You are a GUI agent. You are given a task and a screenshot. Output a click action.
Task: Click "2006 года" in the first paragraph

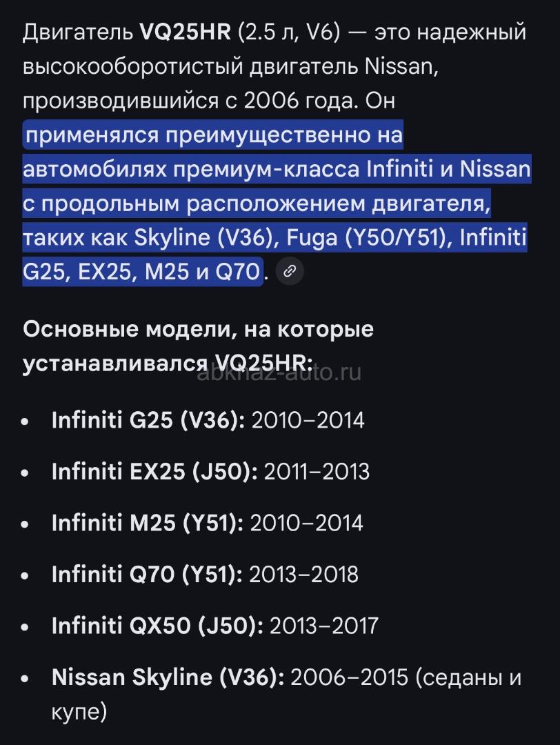[301, 101]
